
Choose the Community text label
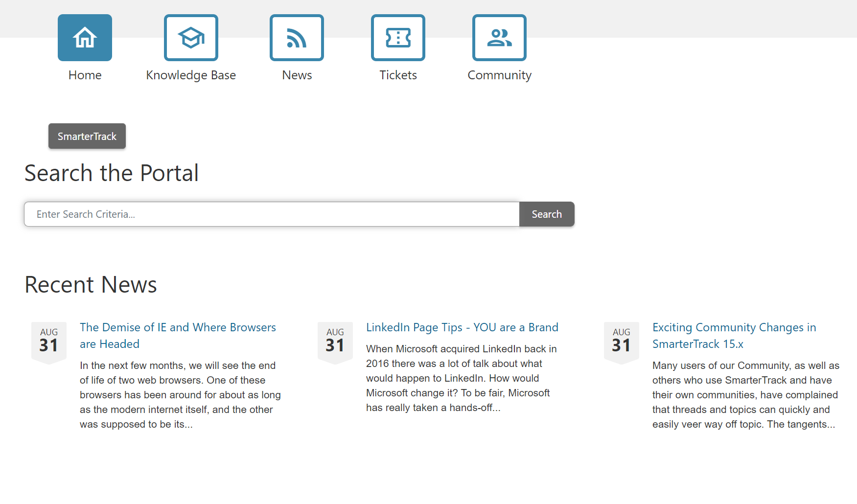(499, 75)
